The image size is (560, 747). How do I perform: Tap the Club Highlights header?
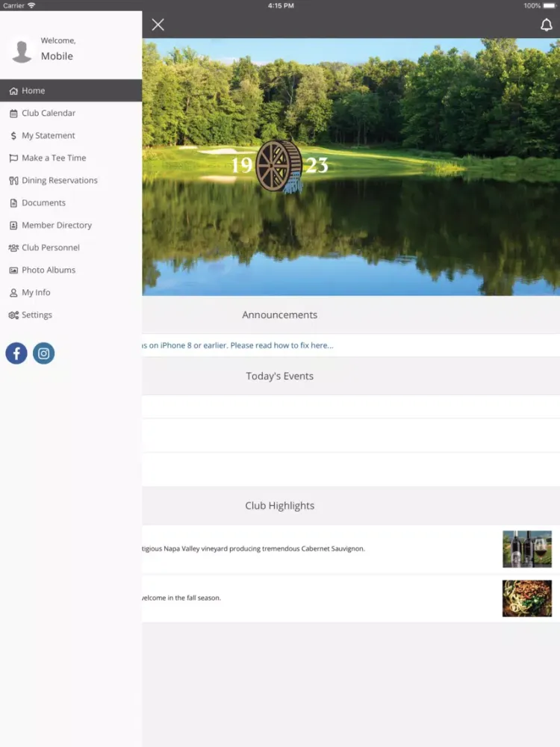click(x=279, y=506)
